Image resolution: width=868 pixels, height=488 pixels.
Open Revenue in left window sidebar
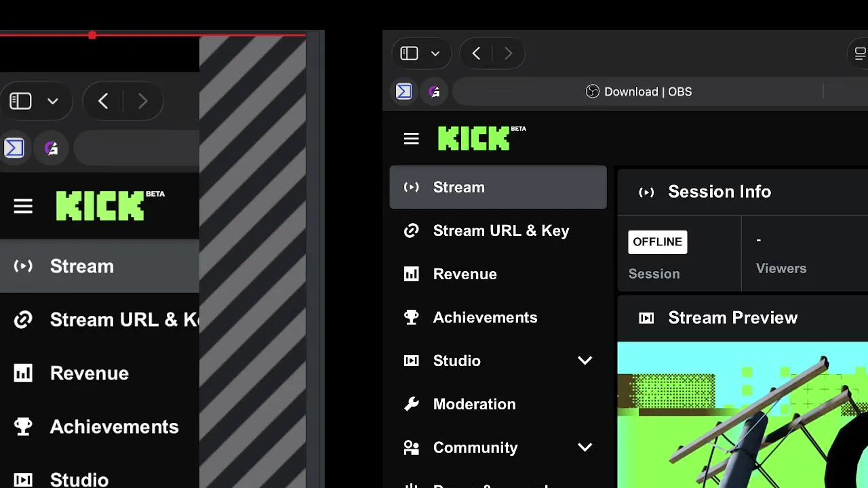pos(100,373)
